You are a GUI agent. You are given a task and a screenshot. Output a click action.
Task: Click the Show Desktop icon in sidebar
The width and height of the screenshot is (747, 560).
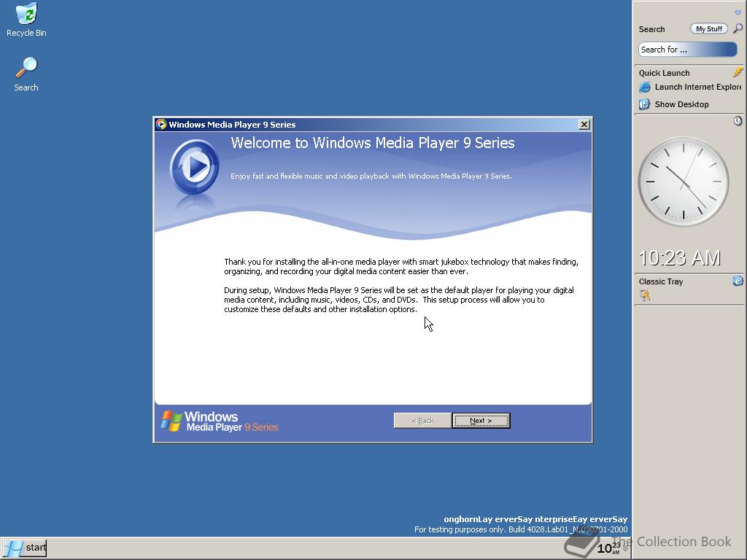645,104
